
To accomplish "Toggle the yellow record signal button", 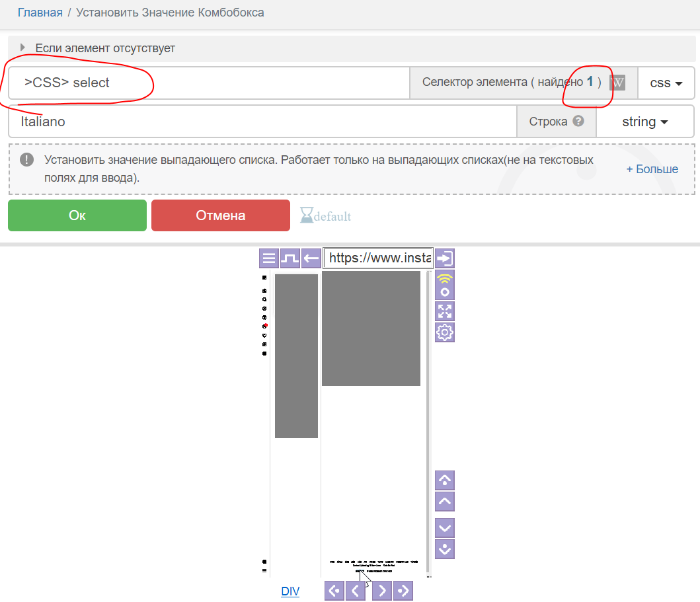I will click(x=445, y=285).
